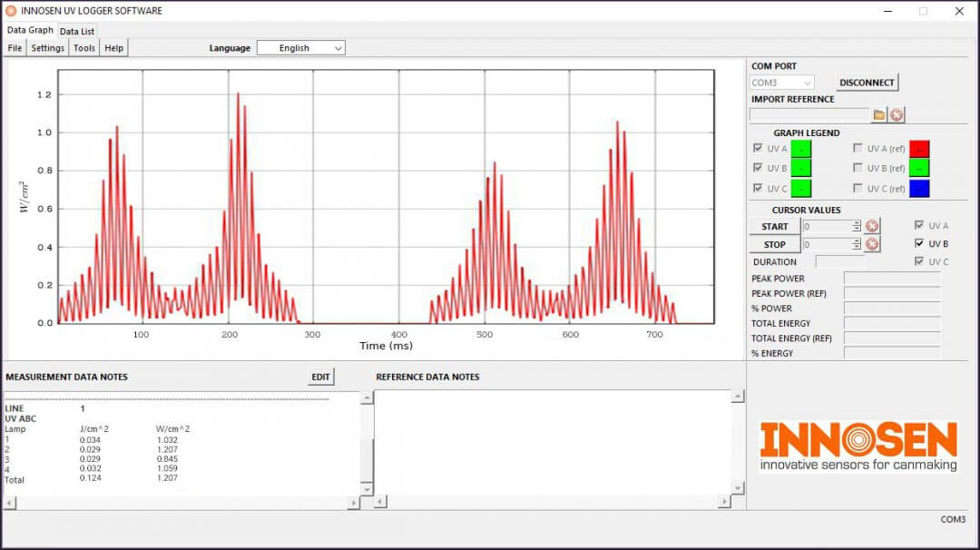Clear the imported reference file icon
Screen dimensions: 980x550
(897, 114)
